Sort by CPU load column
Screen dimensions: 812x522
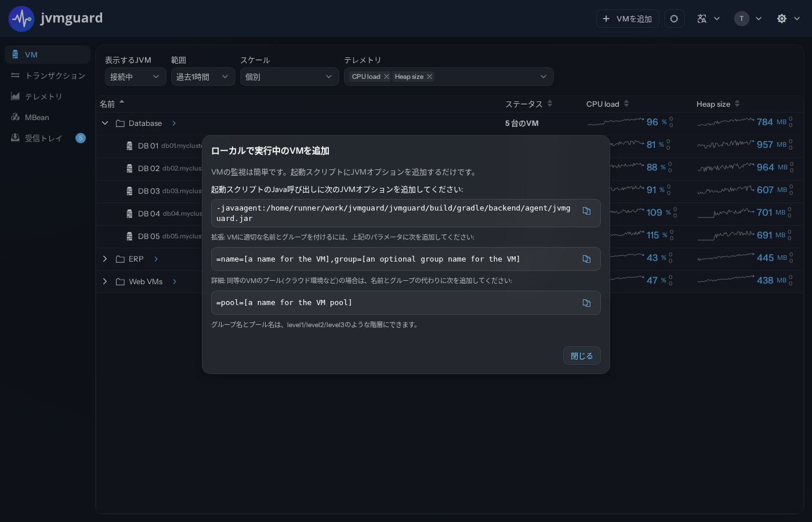607,104
